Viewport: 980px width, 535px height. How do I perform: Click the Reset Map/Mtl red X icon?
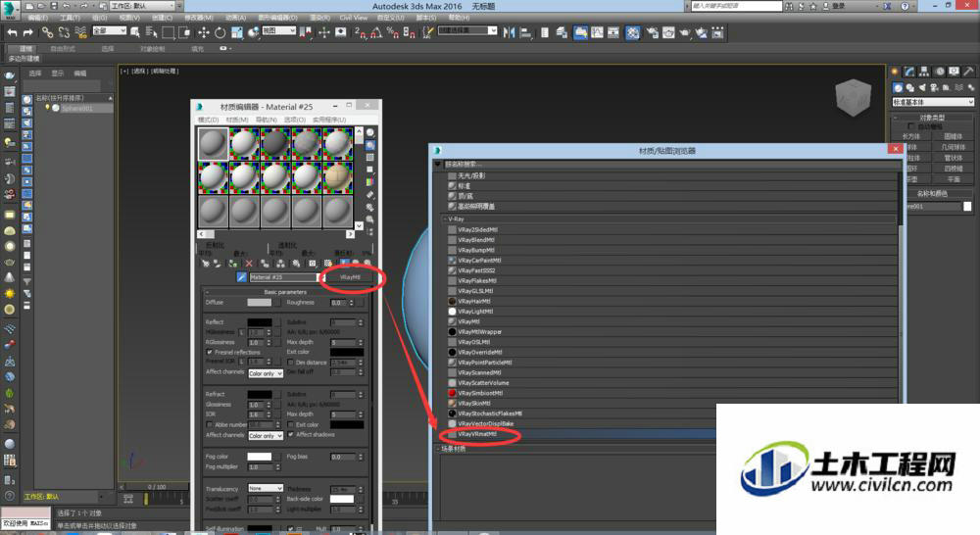coord(249,264)
